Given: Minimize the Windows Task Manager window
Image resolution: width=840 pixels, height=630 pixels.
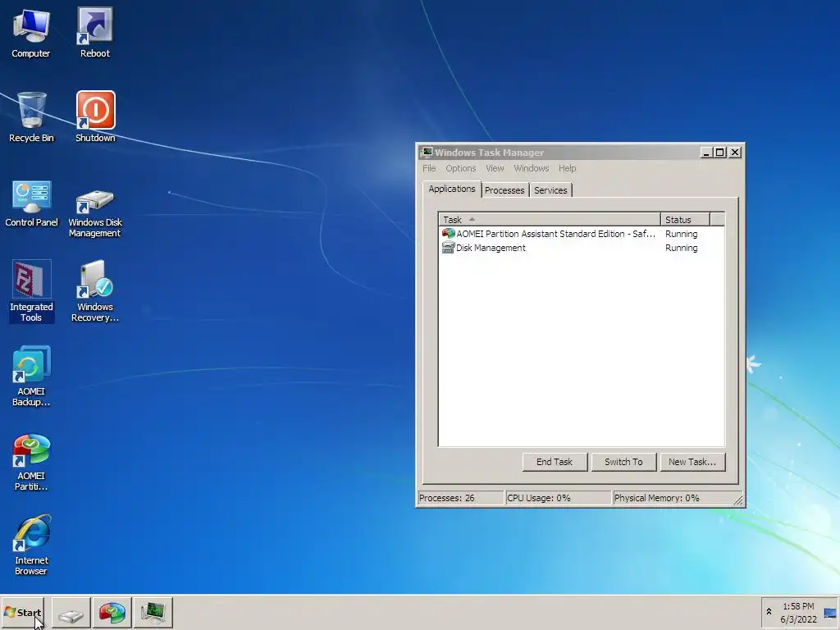Looking at the screenshot, I should [x=706, y=153].
